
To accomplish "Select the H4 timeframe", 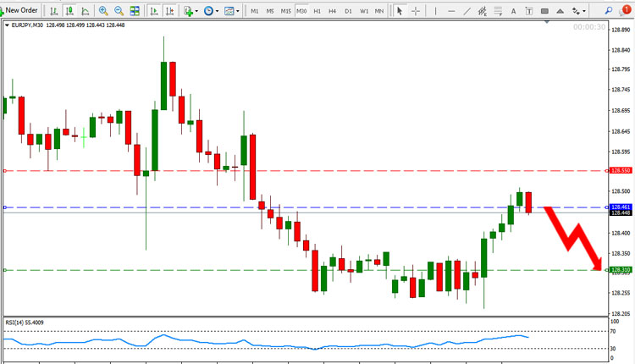I will pos(333,11).
